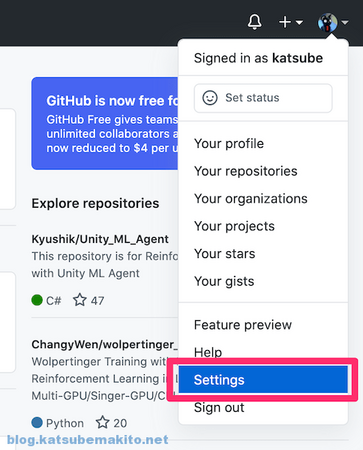The width and height of the screenshot is (363, 450).
Task: Open Settings from the user menu
Action: 263,380
